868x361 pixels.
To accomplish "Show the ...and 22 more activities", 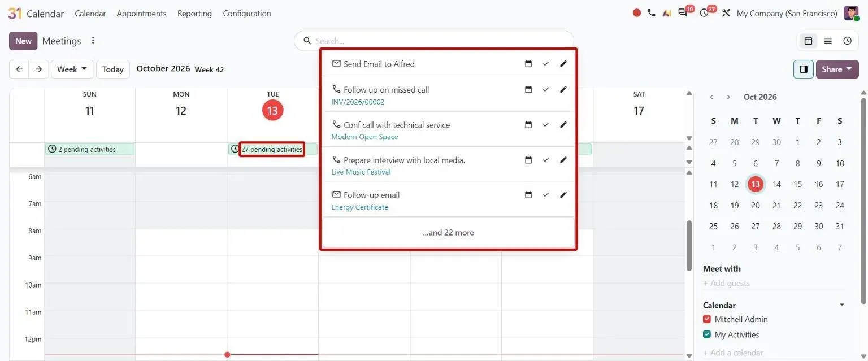I will coord(448,233).
